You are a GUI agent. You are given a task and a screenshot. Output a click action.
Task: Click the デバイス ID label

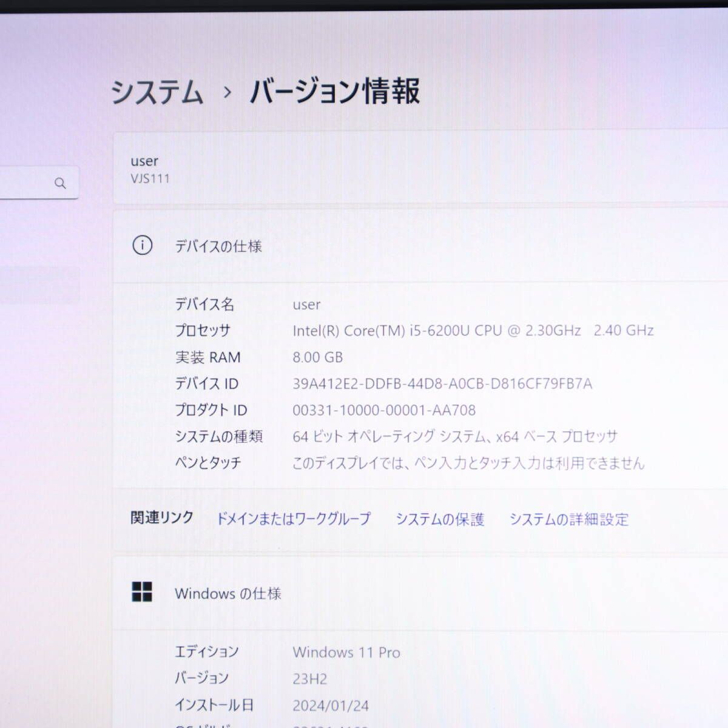pyautogui.click(x=206, y=383)
